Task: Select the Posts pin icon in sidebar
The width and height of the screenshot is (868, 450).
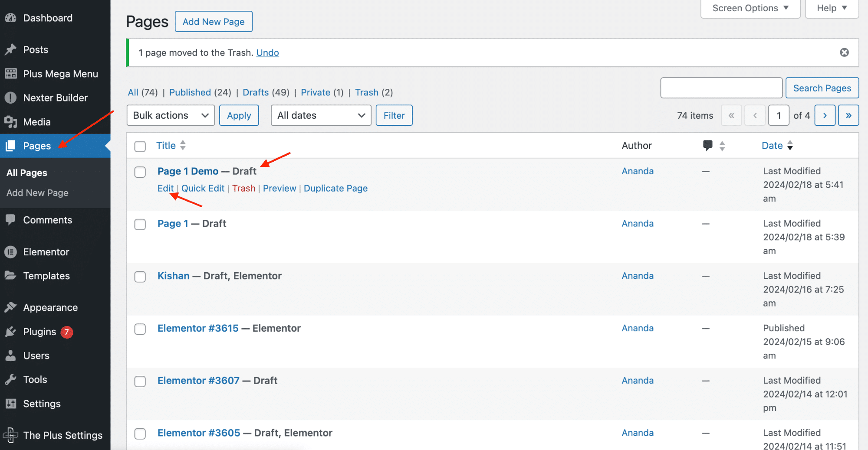Action: pyautogui.click(x=10, y=49)
